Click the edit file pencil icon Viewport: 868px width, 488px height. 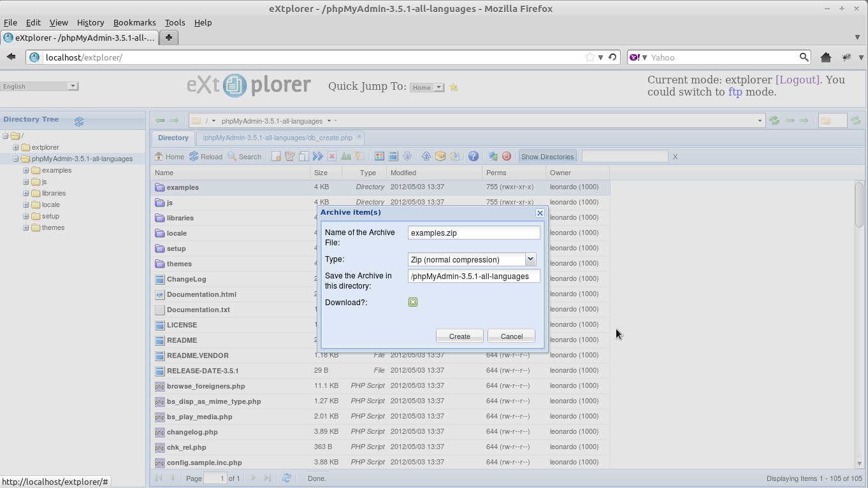pos(290,157)
